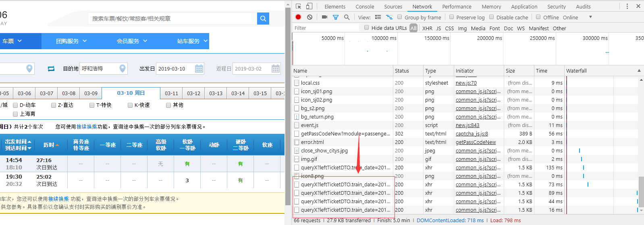Toggle device toolbar icon in DevTools
The image size is (644, 225).
[309, 6]
